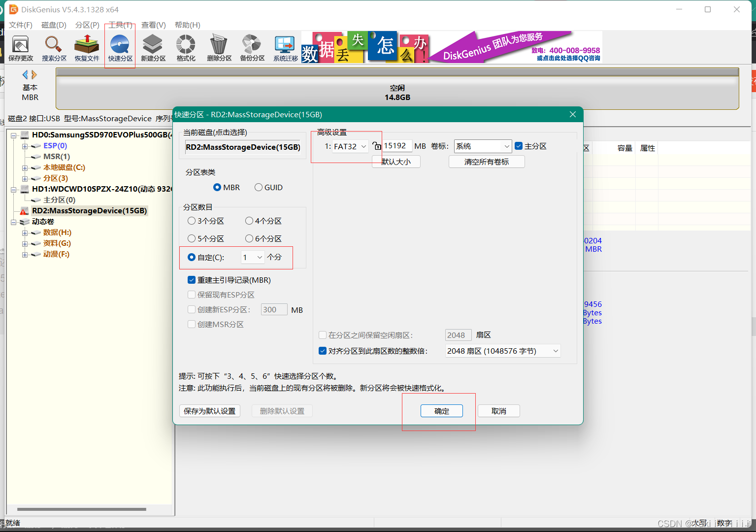This screenshot has height=532, width=756.
Task: Select 资料(G:) in the disk tree
Action: pyautogui.click(x=57, y=243)
